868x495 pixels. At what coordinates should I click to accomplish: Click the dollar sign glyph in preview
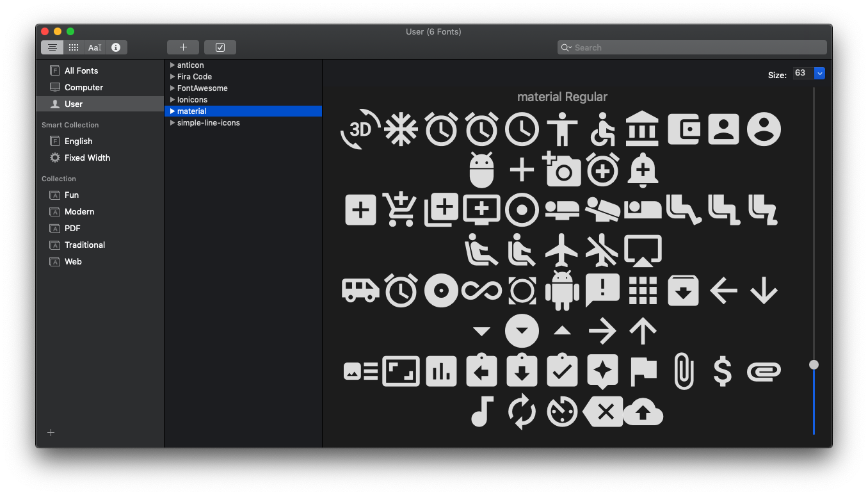[x=723, y=371]
